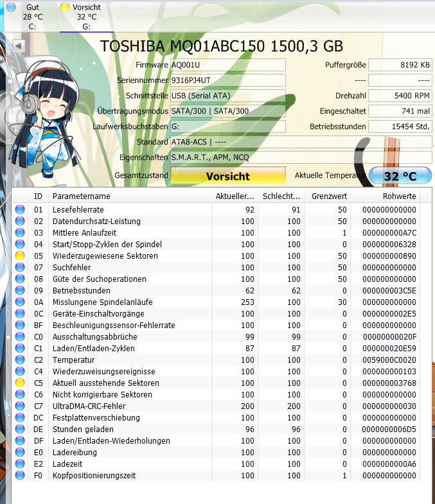Screen dimensions: 435x504
Task: Click the Parametername column header
Action: [x=130, y=196]
